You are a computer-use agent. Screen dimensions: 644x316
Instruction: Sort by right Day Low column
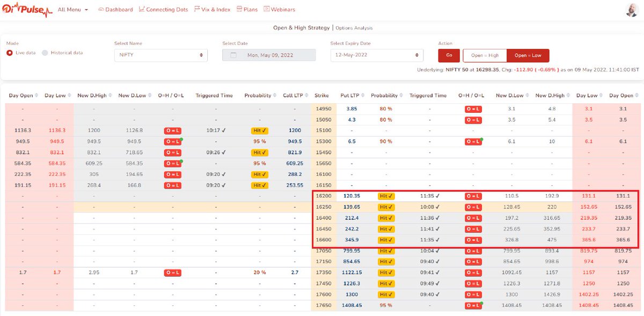click(x=589, y=95)
